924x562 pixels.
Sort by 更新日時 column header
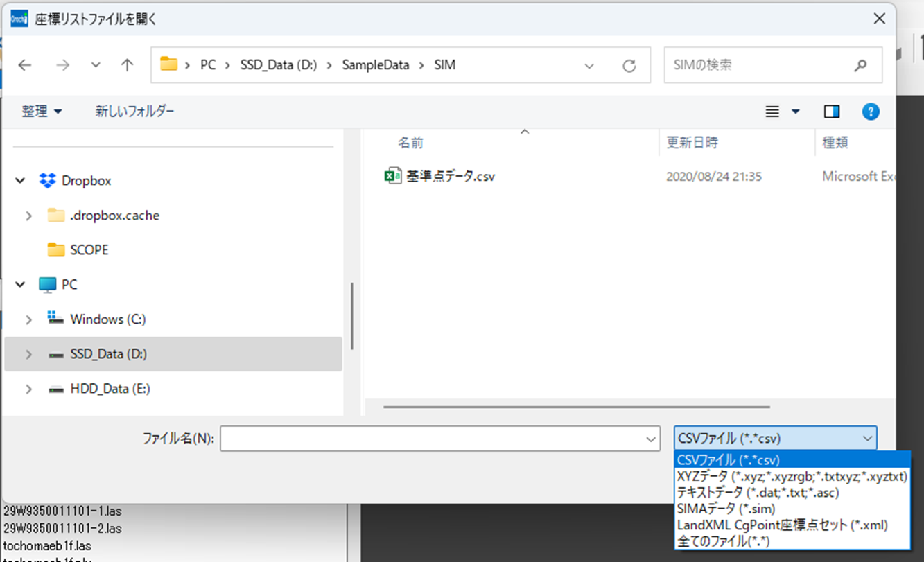pos(692,143)
